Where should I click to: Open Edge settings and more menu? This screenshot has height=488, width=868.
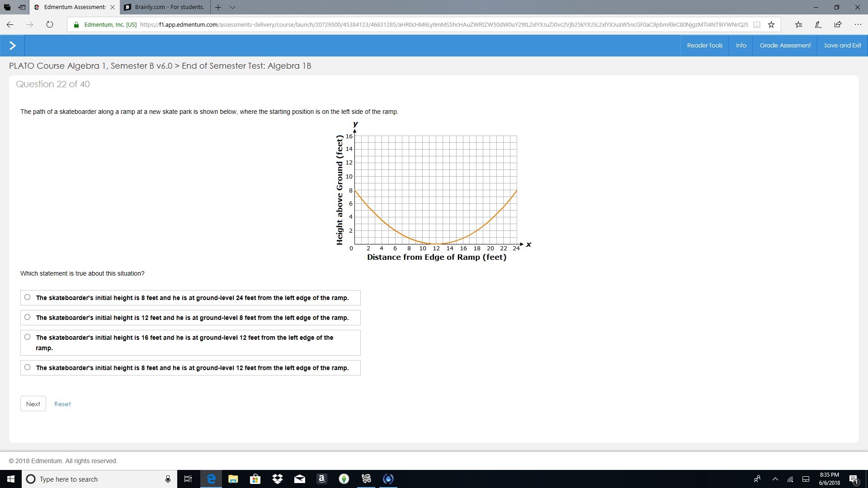pos(858,25)
